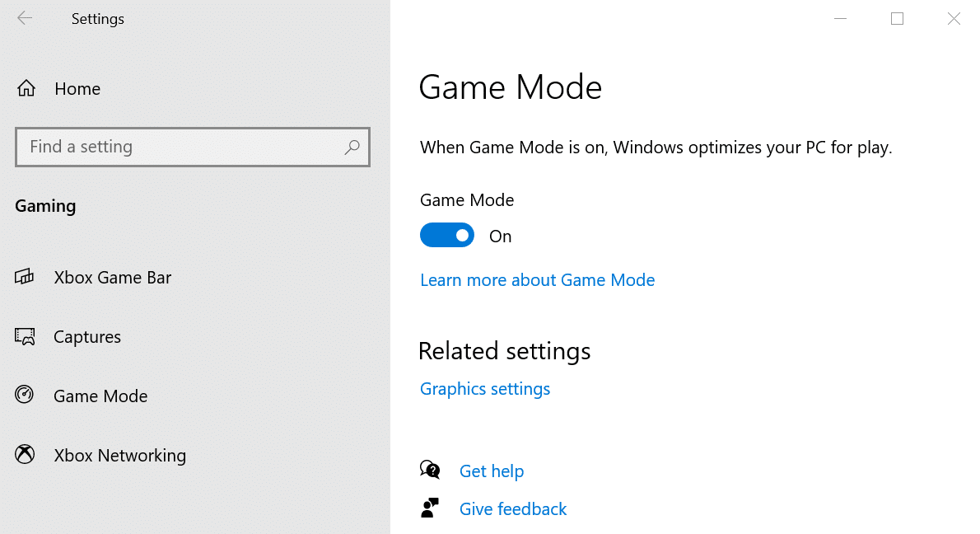Open the Xbox Game Bar section
Viewport: 980px width, 534px height.
(113, 277)
